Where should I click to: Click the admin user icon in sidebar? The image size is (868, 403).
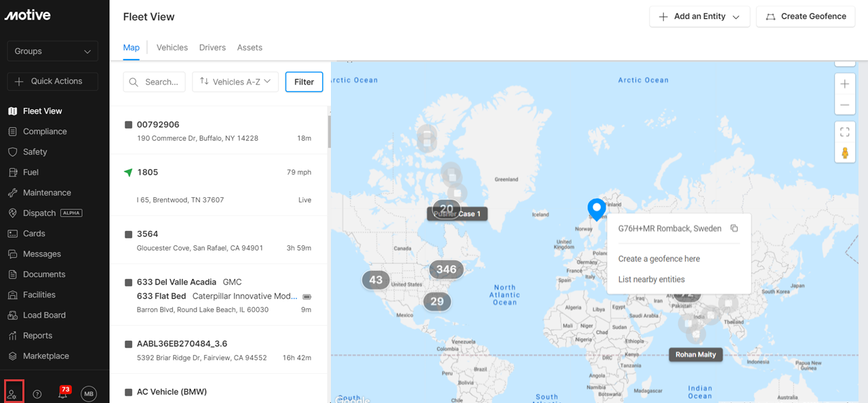pyautogui.click(x=13, y=394)
